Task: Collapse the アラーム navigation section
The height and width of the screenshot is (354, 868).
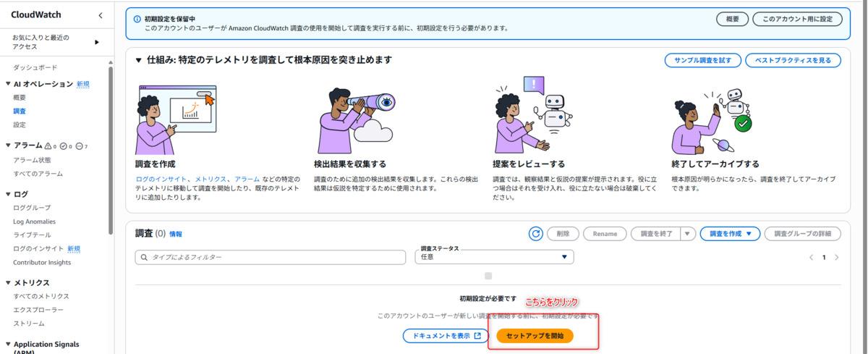Action: pos(7,146)
